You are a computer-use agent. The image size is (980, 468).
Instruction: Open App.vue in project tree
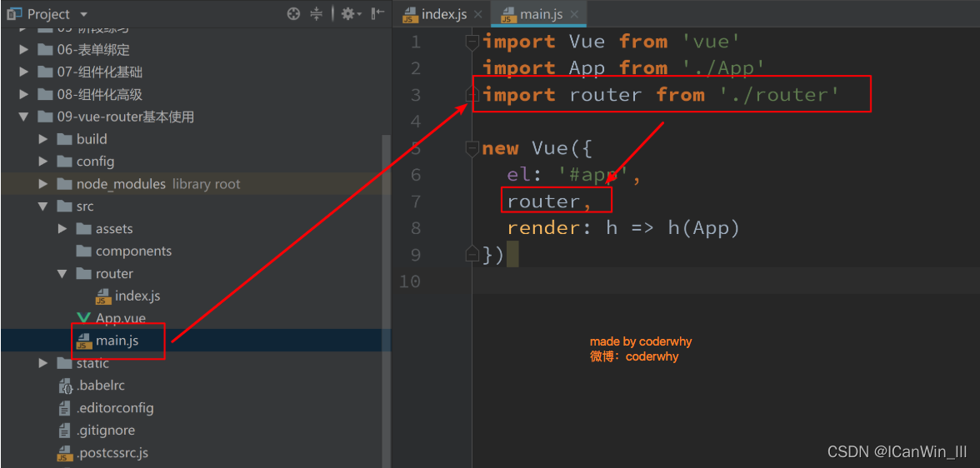point(121,318)
